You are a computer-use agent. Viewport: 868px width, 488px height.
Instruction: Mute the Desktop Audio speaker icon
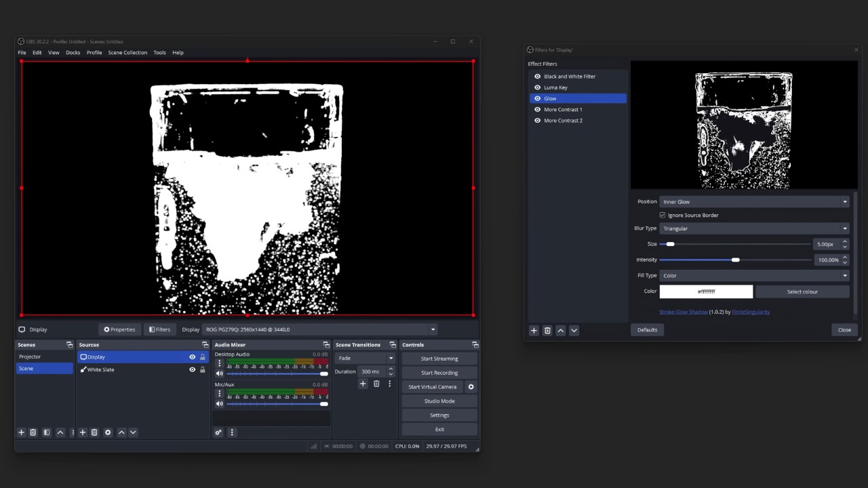(219, 373)
